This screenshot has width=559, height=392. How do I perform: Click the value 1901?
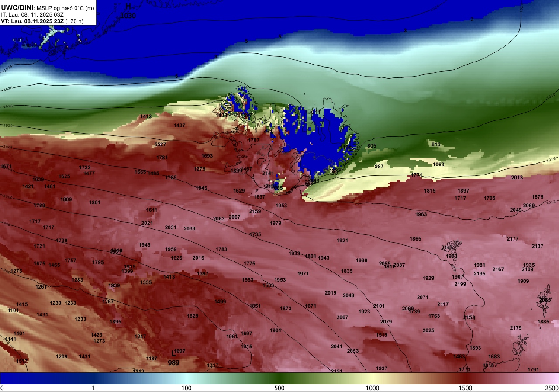(x=276, y=330)
